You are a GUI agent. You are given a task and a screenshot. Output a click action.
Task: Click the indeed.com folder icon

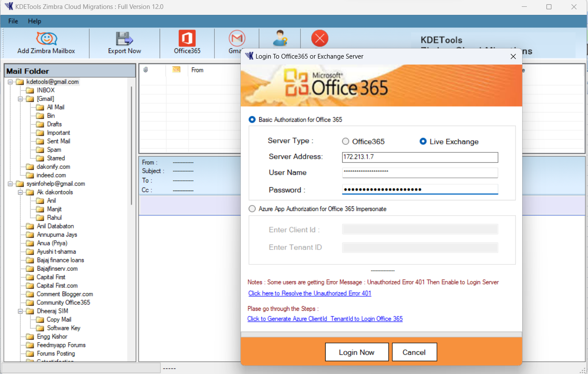tap(30, 175)
